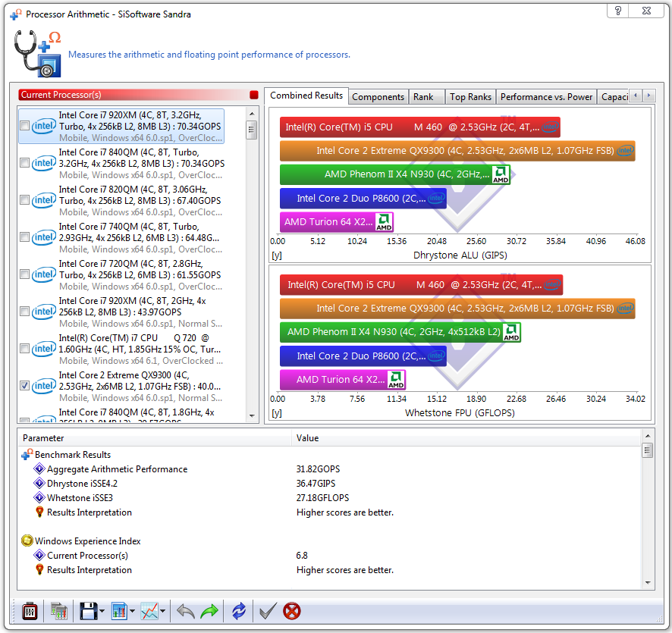Save results with the floppy disk icon
Image resolution: width=672 pixels, height=633 pixels.
[89, 611]
